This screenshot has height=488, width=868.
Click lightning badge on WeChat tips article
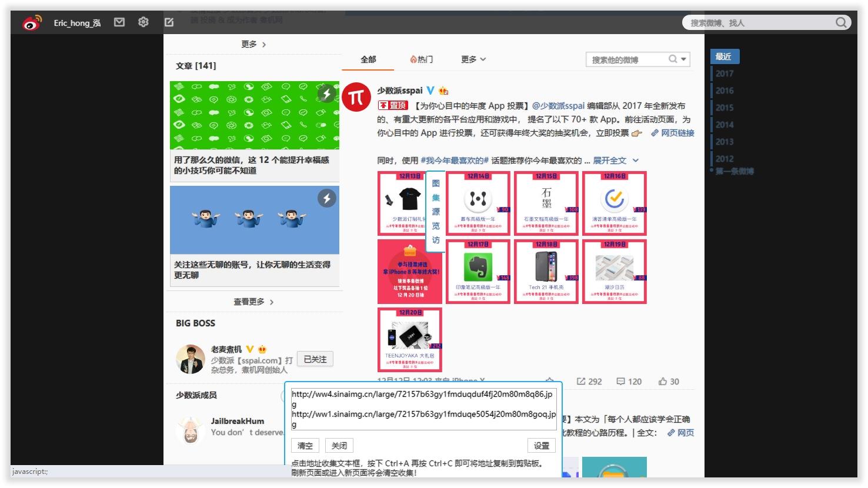[x=327, y=93]
